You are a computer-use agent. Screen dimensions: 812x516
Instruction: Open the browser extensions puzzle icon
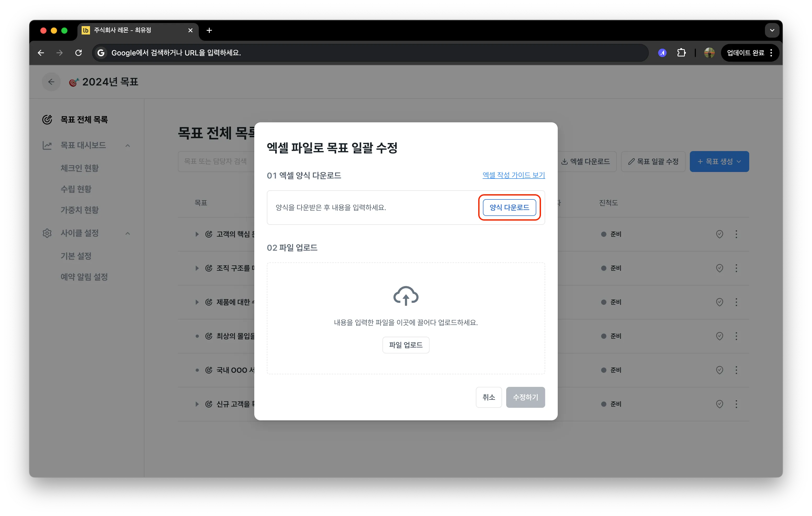pos(681,53)
